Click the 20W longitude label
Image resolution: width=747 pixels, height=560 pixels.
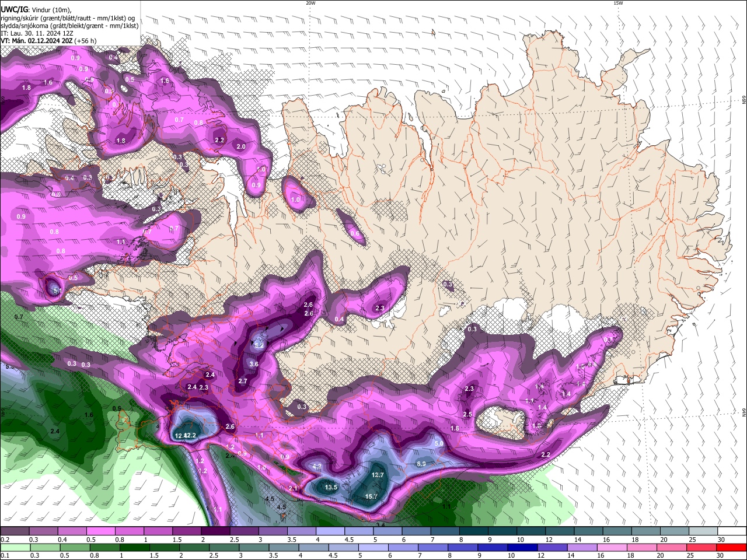310,3
